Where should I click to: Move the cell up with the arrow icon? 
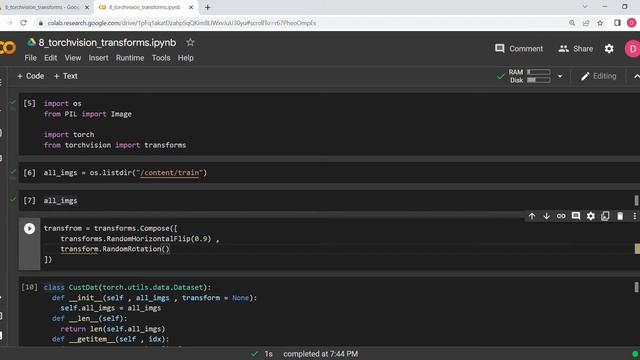(532, 216)
